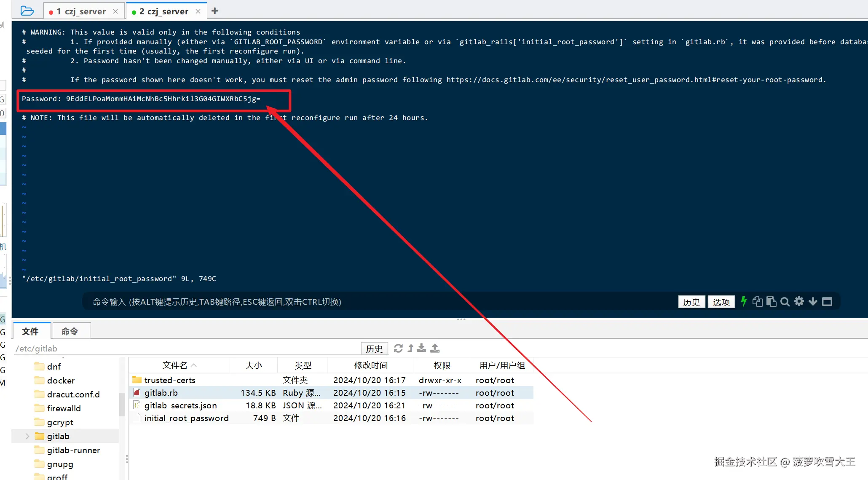Click the 选项 button in terminal bar

click(x=721, y=302)
